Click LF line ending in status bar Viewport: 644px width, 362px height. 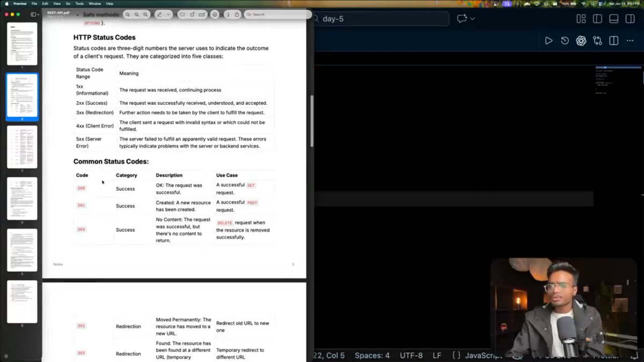(437, 355)
